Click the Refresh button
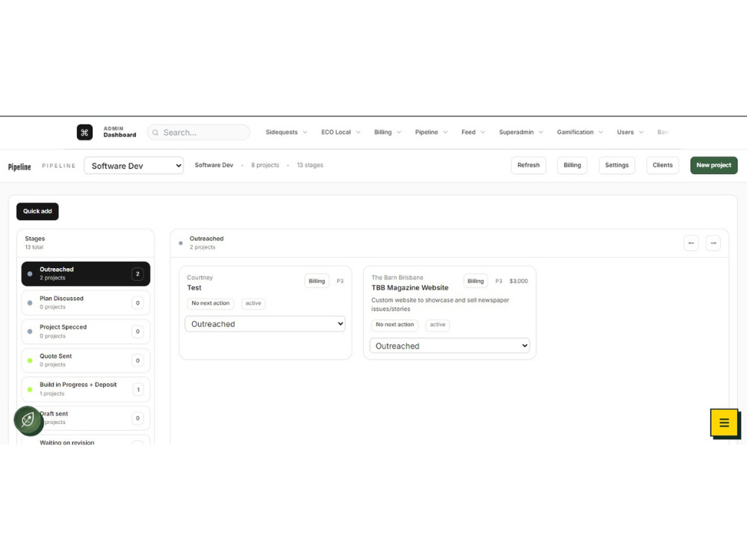This screenshot has width=747, height=560. coord(528,165)
